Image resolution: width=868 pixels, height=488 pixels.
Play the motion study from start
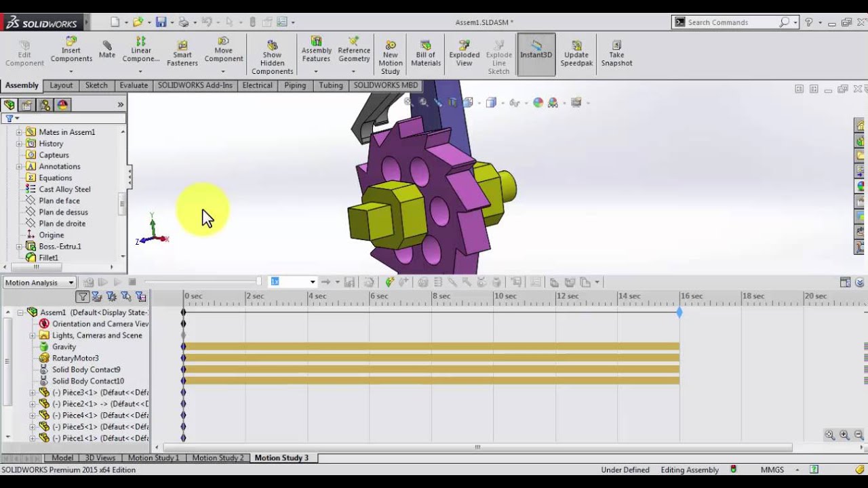(x=103, y=282)
